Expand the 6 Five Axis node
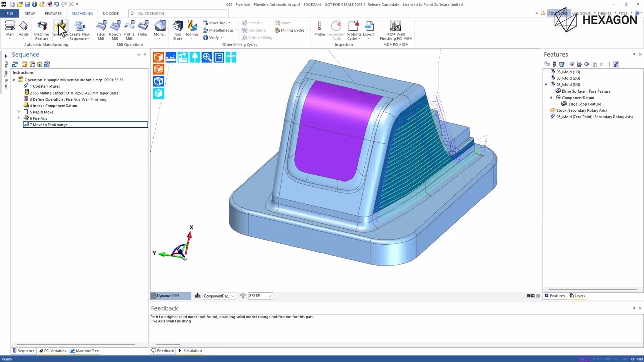This screenshot has width=644, height=362. pyautogui.click(x=19, y=118)
